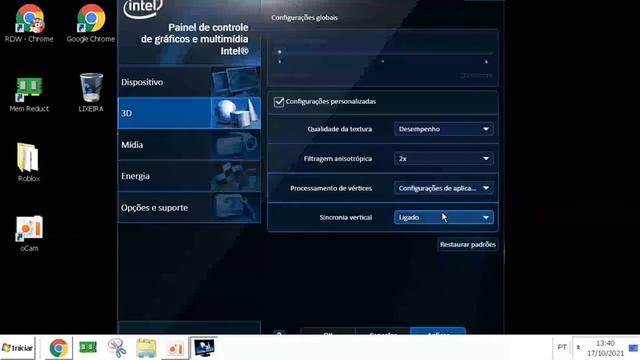640x360 pixels.
Task: Click the Qualidade da textura label
Action: pyautogui.click(x=340, y=129)
